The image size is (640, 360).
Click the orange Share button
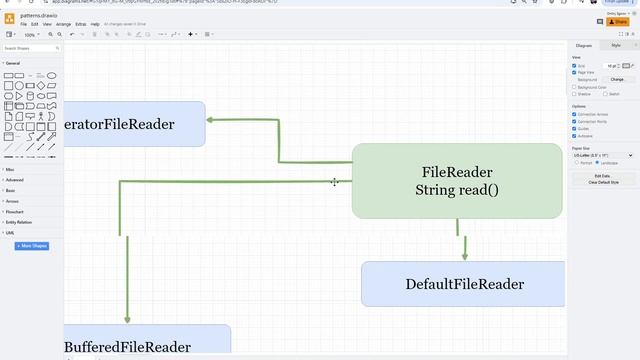pos(618,22)
